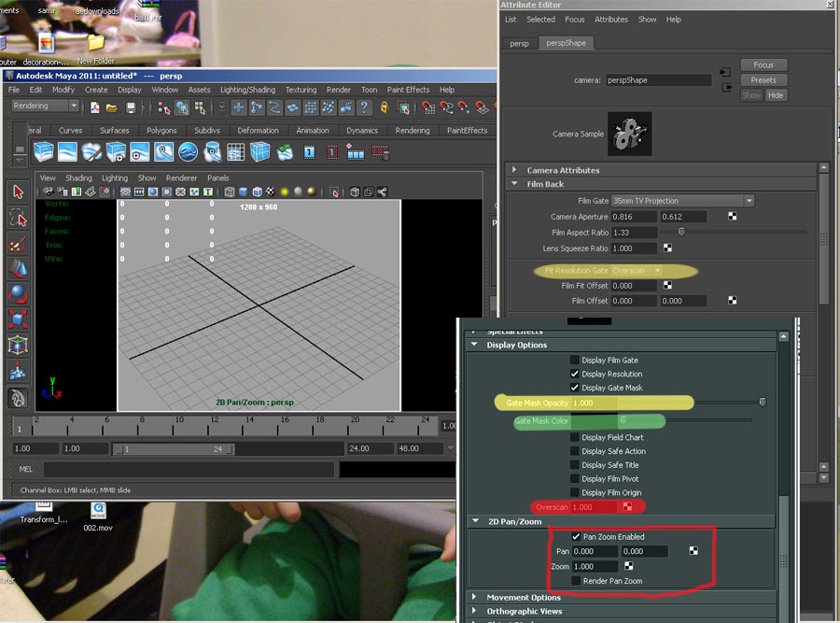Expand Camera Attributes section
The width and height of the screenshot is (840, 623).
(515, 170)
